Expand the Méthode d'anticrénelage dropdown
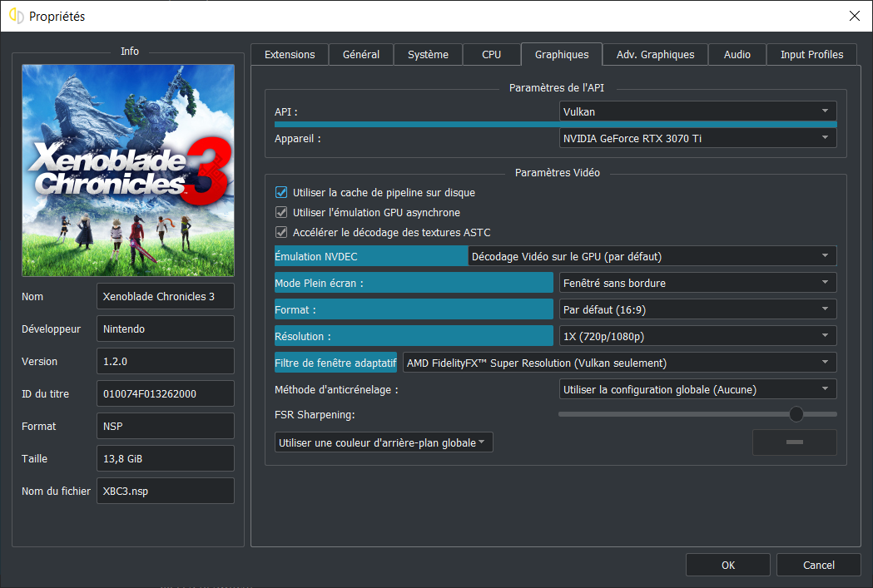 [697, 389]
